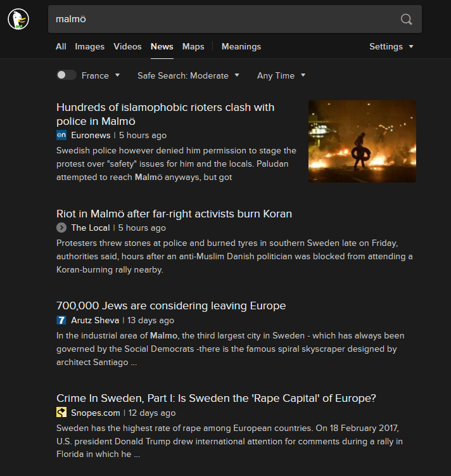Viewport: 451px width, 476px height.
Task: Click The Local source favicon
Action: pyautogui.click(x=61, y=228)
